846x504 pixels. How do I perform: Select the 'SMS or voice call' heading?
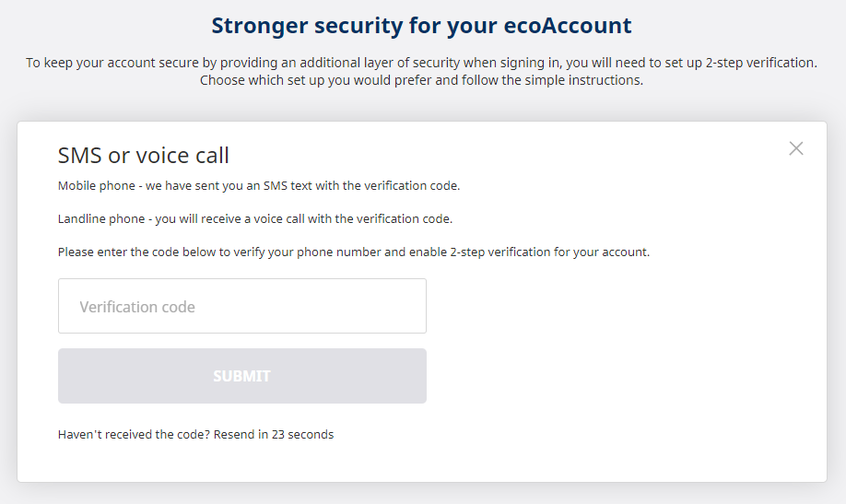(144, 156)
